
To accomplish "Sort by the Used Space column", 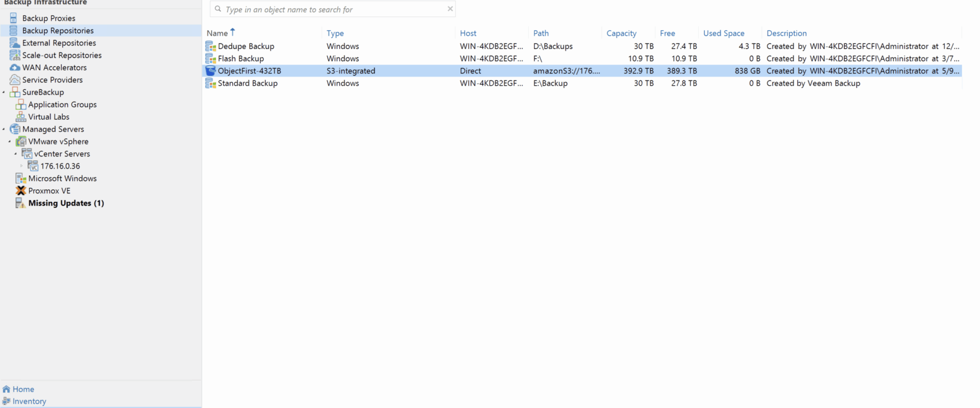I will (724, 33).
